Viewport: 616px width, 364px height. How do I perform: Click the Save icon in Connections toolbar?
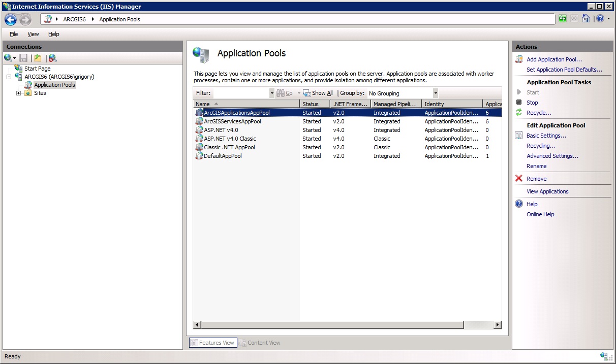pos(23,58)
